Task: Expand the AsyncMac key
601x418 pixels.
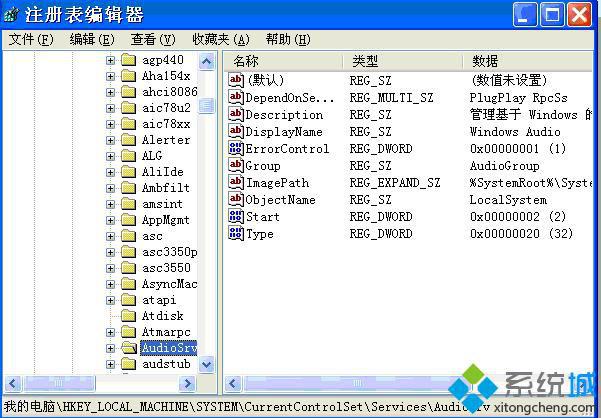Action: point(110,284)
